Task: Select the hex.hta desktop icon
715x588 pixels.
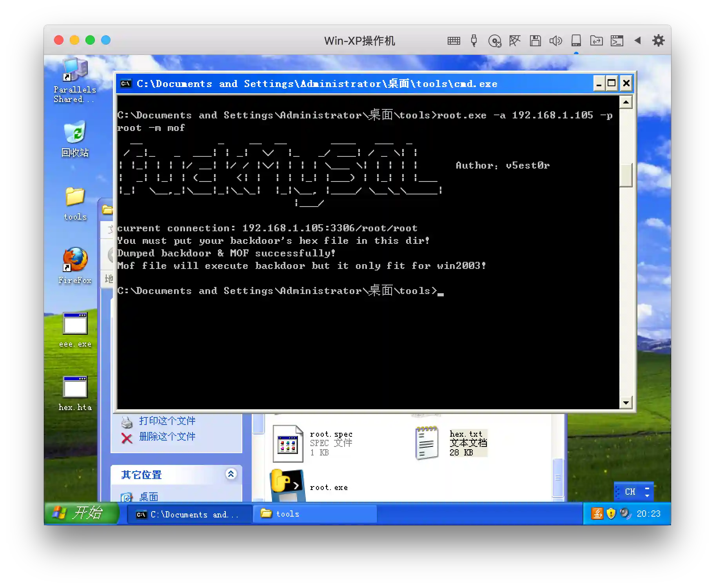Action: [x=75, y=388]
